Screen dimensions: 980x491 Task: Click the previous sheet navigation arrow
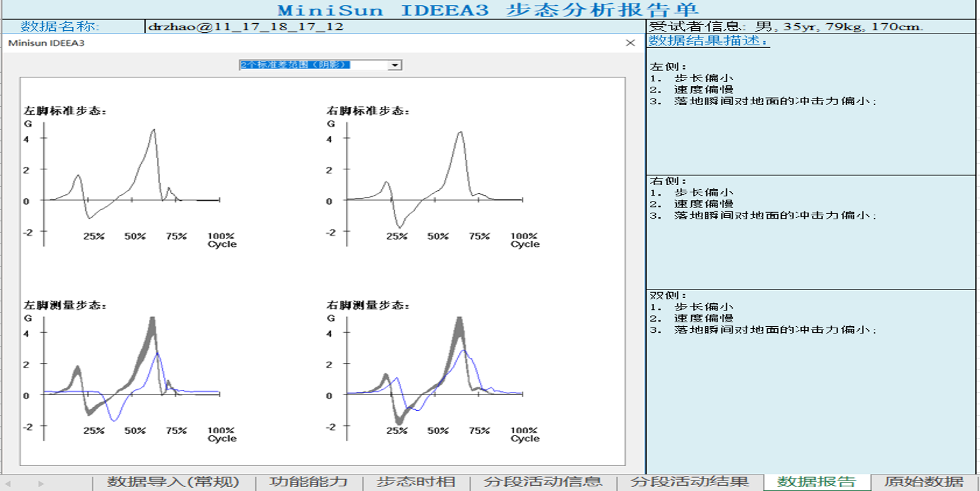[x=9, y=484]
